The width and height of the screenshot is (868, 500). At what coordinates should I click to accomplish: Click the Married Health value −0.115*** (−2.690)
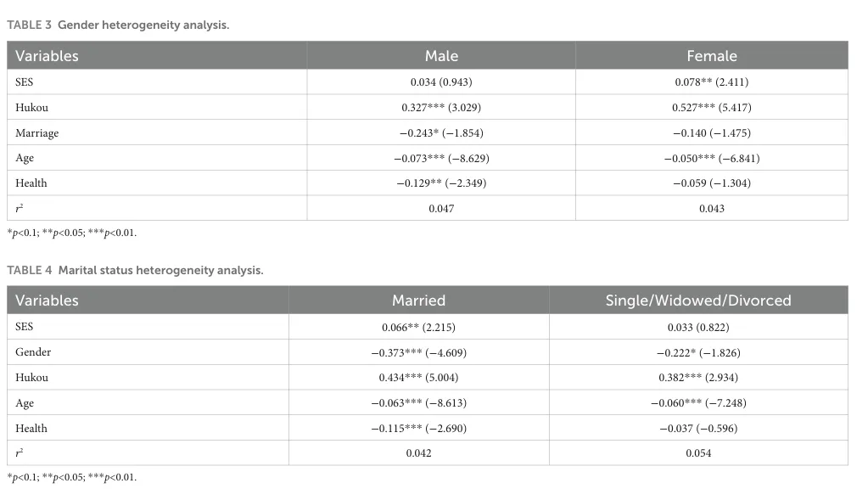click(x=418, y=429)
